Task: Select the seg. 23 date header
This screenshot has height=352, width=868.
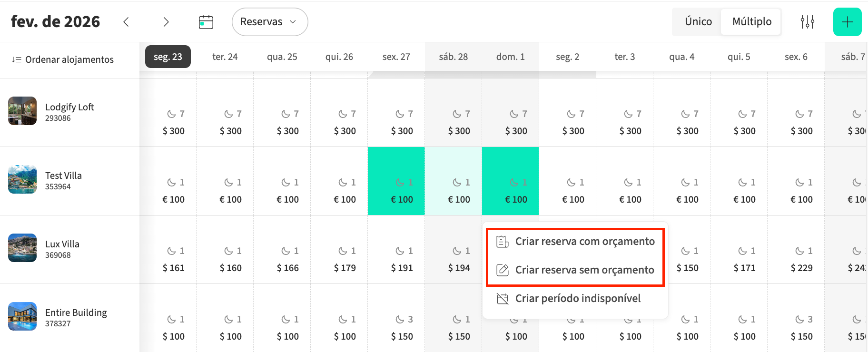Action: pos(168,57)
